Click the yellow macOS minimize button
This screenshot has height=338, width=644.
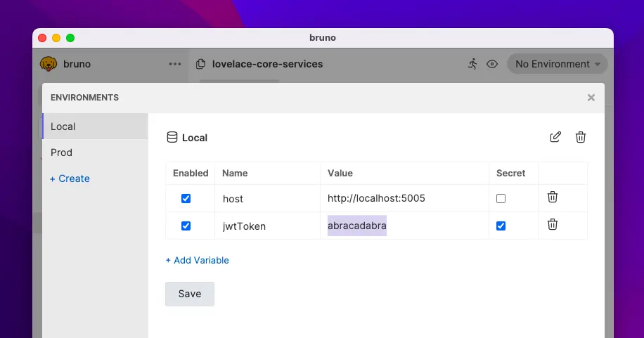(56, 38)
